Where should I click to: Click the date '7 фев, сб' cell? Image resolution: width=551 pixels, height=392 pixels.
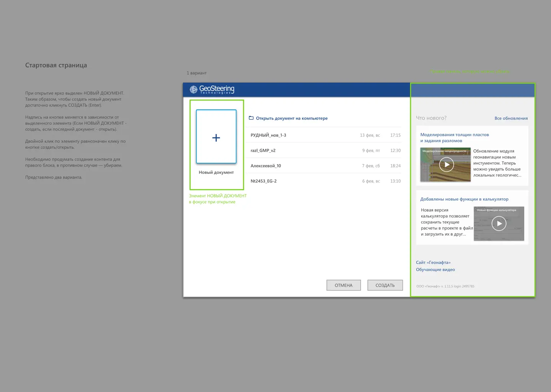(x=371, y=166)
